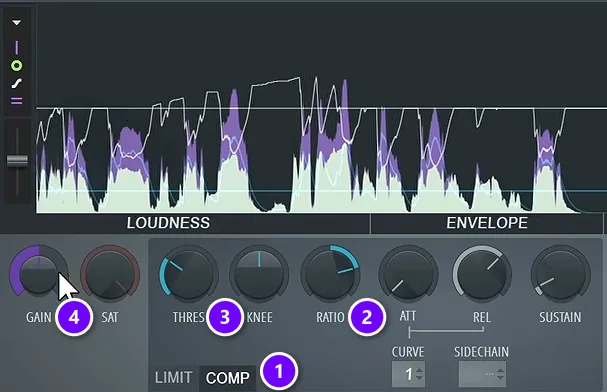Click the CURVE value field showing 1
Screen dimensions: 607x392
click(408, 374)
